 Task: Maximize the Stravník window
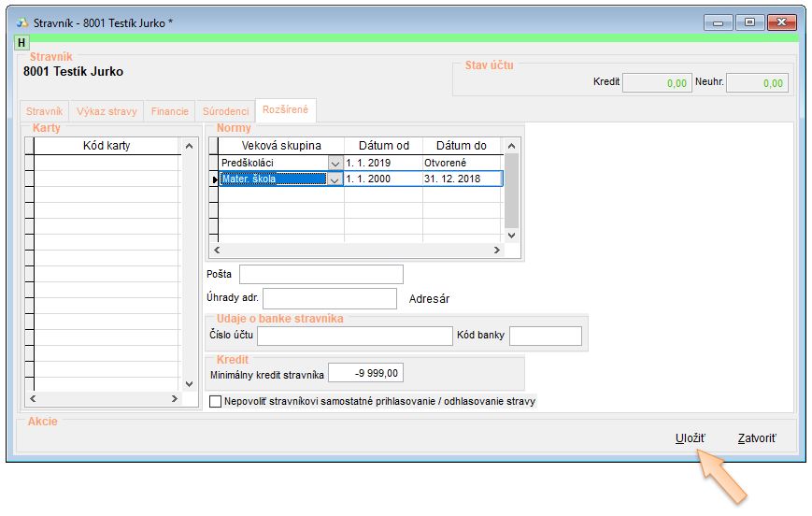[x=748, y=21]
